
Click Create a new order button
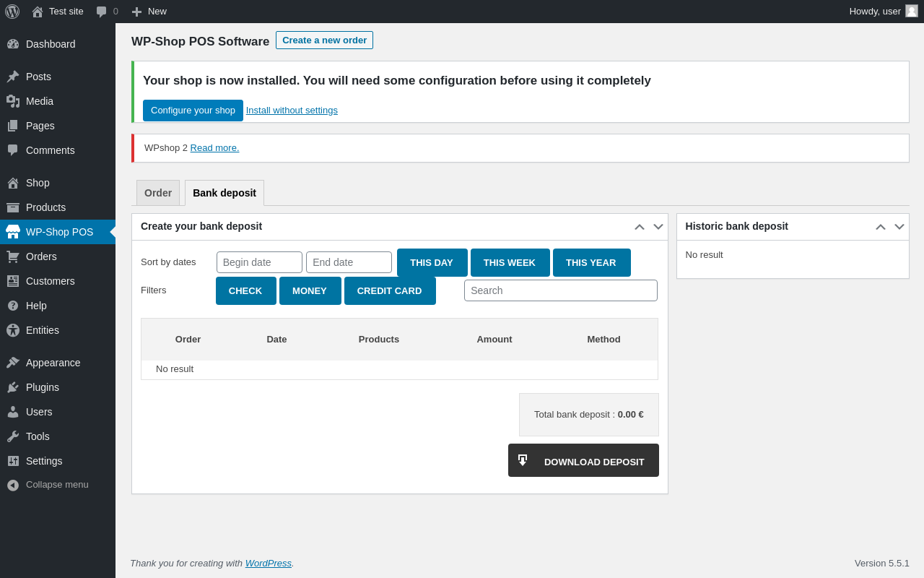click(x=324, y=40)
